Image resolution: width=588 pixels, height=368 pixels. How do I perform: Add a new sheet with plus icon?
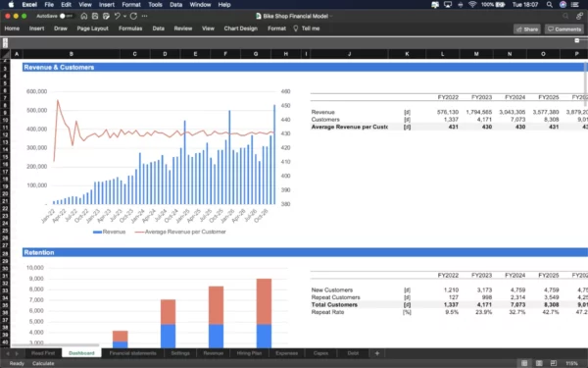tap(377, 353)
